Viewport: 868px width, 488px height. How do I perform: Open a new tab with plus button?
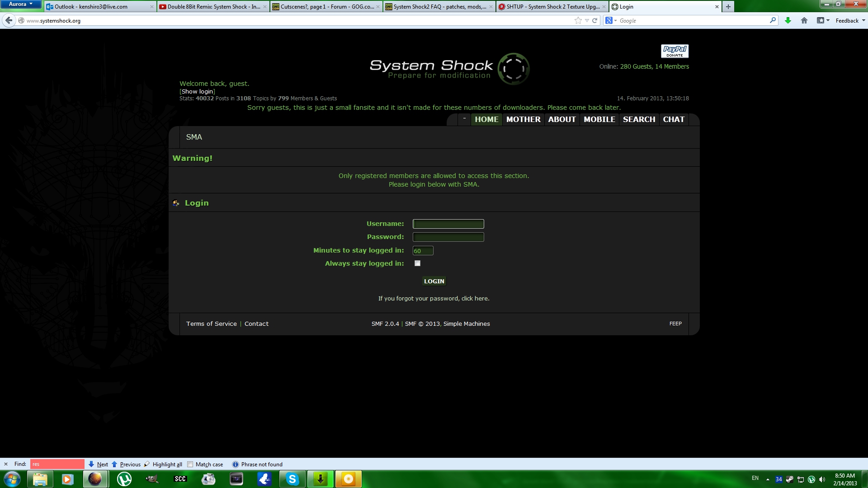coord(728,7)
